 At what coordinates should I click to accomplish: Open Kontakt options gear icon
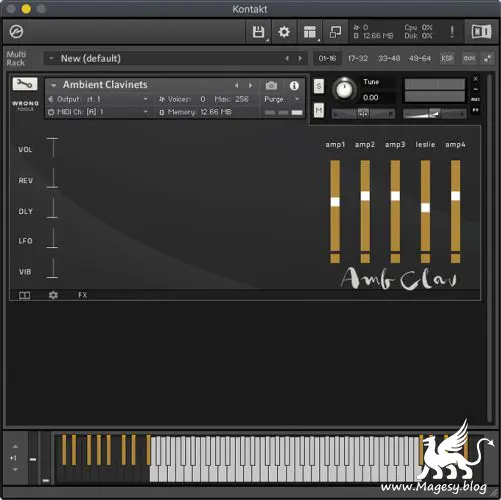[x=284, y=32]
